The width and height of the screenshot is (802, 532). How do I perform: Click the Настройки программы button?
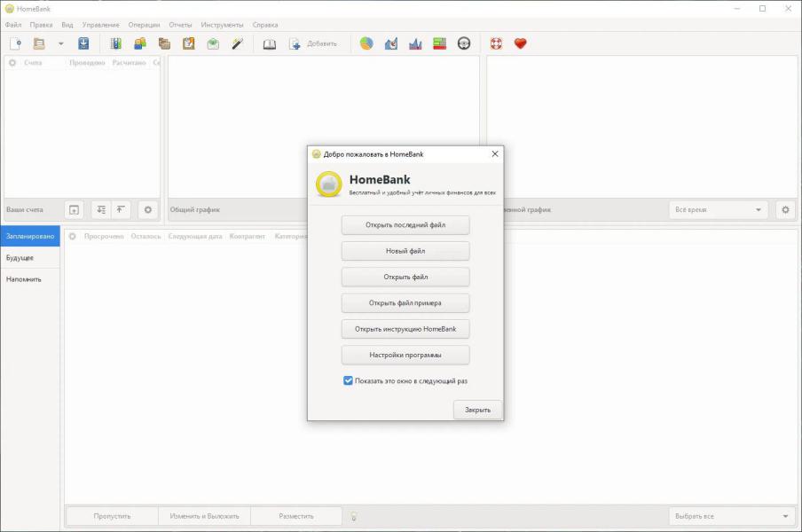coord(405,356)
